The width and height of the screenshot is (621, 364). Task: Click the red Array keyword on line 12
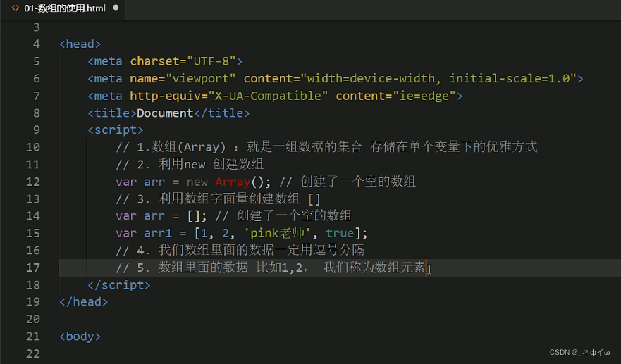233,182
